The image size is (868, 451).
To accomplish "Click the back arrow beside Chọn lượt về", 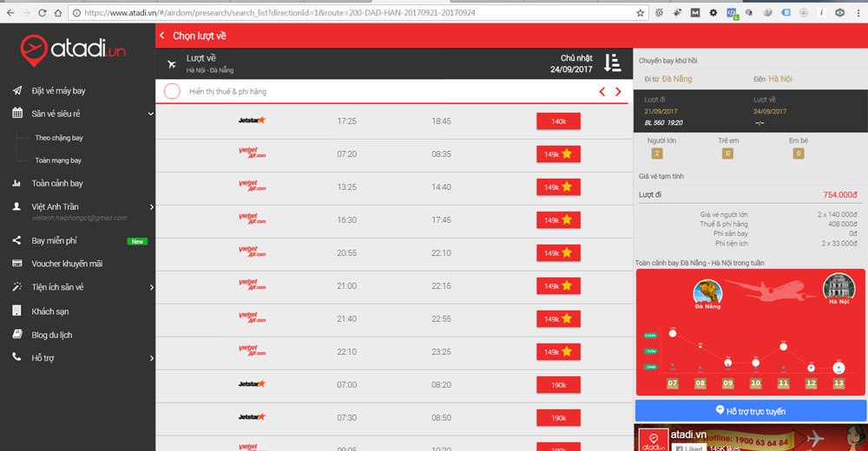I will tap(162, 36).
